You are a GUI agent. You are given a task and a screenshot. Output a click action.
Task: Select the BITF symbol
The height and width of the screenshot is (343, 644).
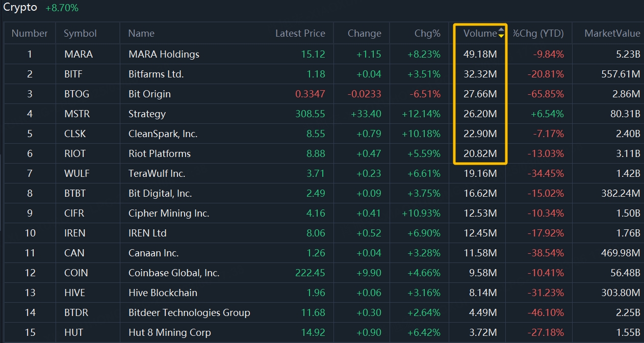pyautogui.click(x=73, y=74)
